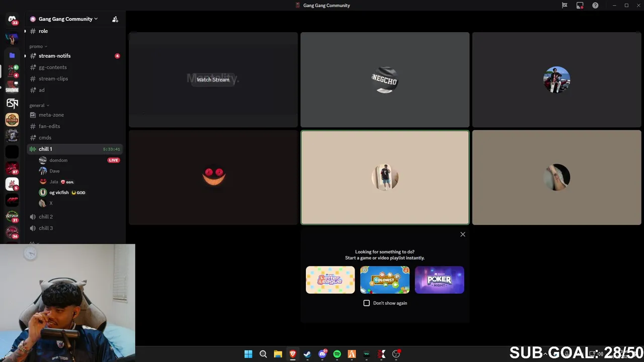The height and width of the screenshot is (362, 644).
Task: Open the fan-edits channel
Action: 74,126
